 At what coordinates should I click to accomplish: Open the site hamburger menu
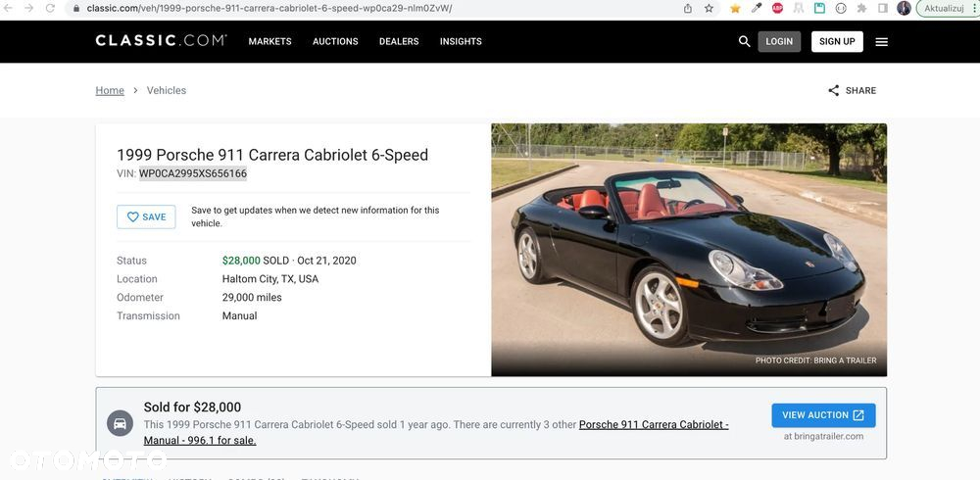point(881,42)
